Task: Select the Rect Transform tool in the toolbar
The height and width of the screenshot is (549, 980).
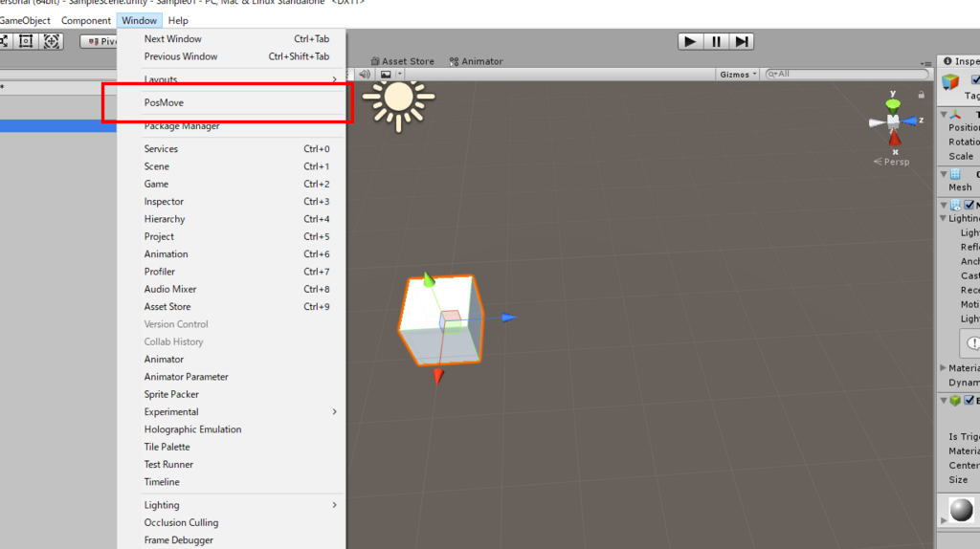Action: [x=26, y=41]
